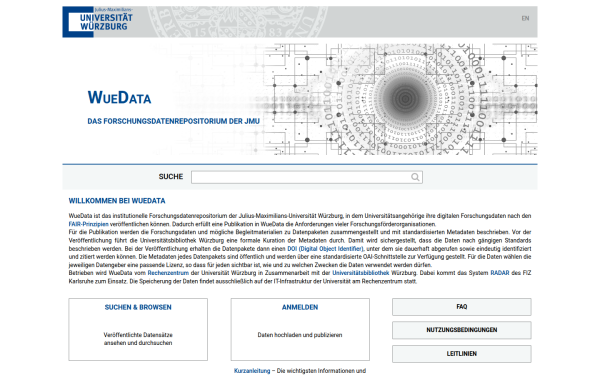The height and width of the screenshot is (375, 600).
Task: Open the Anmelden card
Action: (300, 329)
